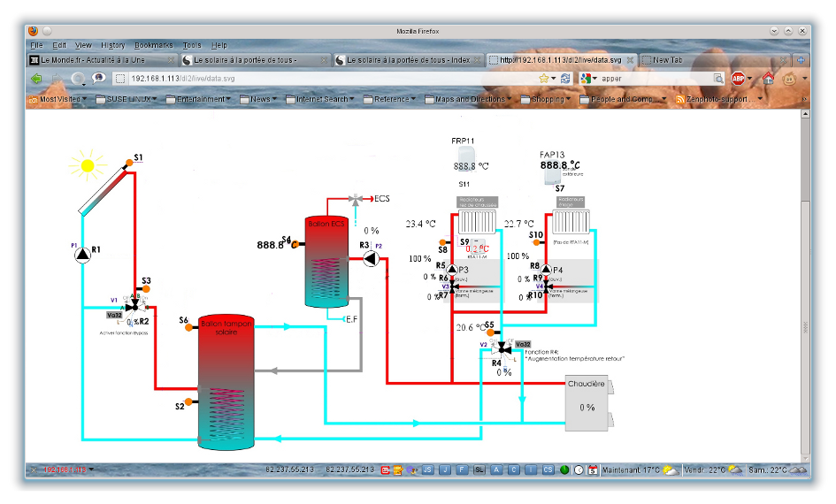Click the Firefox home button
Image resolution: width=836 pixels, height=504 pixels.
[768, 79]
